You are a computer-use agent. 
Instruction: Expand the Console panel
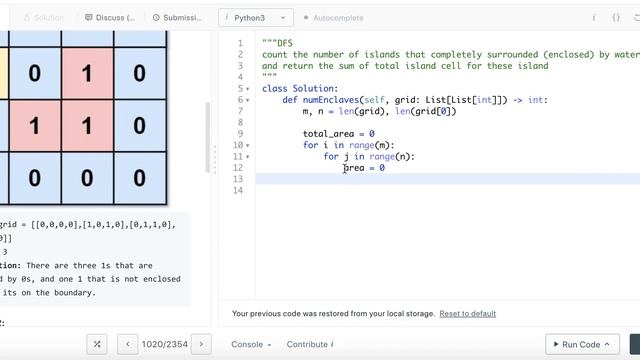pos(251,344)
